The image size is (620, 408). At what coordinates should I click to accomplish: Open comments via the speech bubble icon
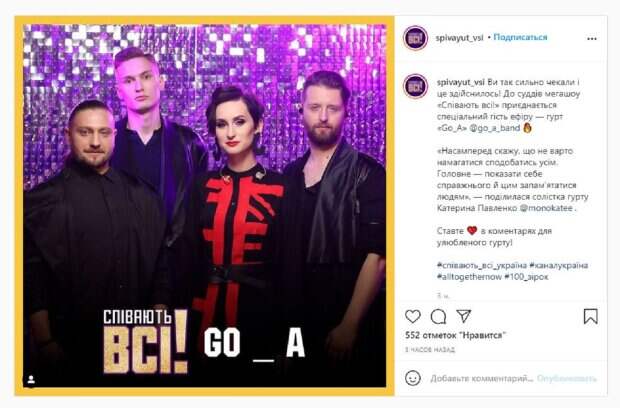click(x=439, y=316)
